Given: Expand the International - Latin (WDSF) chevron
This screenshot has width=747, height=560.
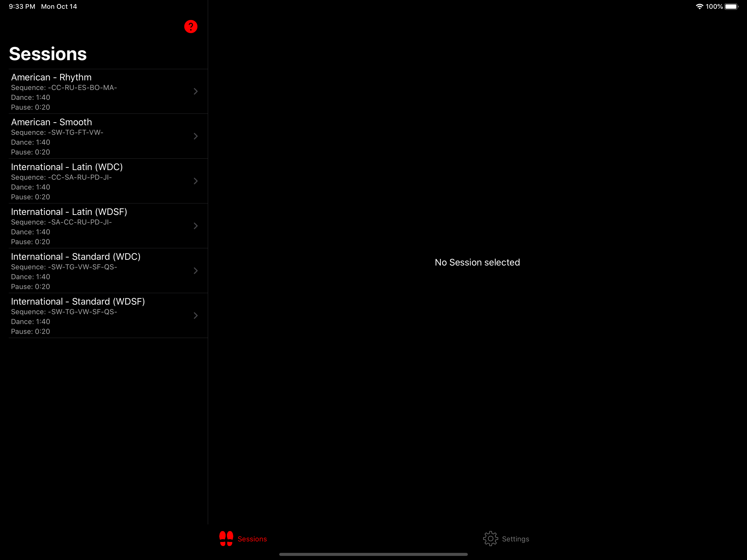Looking at the screenshot, I should (195, 226).
